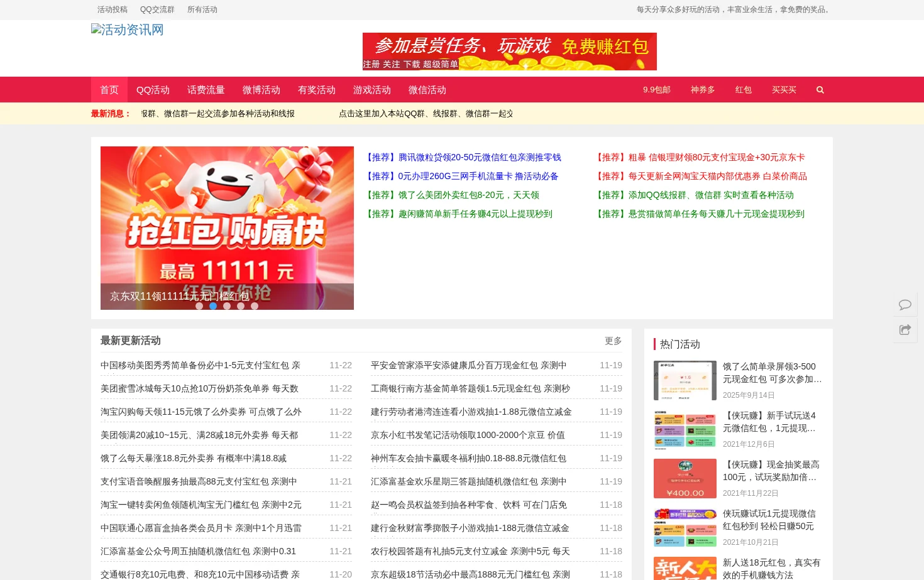Open 饿了么美团外卖红包8-20元 recommended link
Image resolution: width=924 pixels, height=580 pixels.
(451, 195)
